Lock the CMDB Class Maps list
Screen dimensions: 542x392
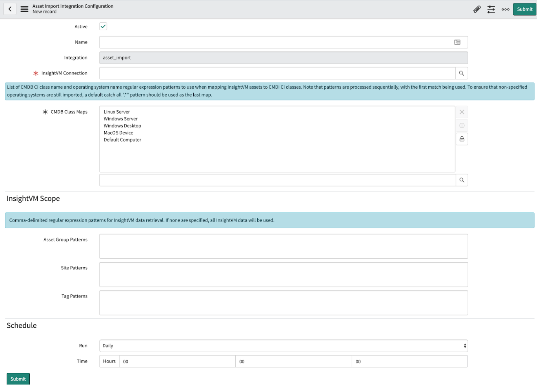click(x=462, y=139)
